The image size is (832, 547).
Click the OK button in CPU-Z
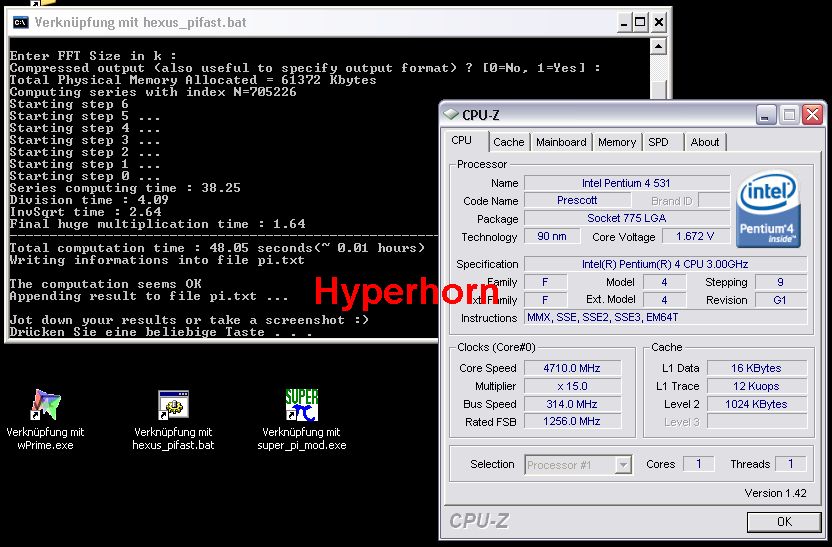pos(784,522)
